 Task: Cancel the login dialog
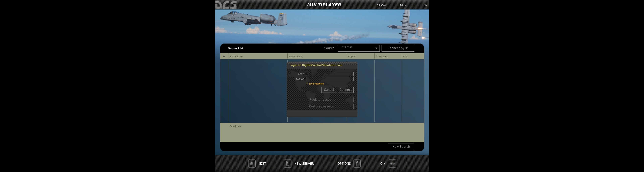[329, 90]
